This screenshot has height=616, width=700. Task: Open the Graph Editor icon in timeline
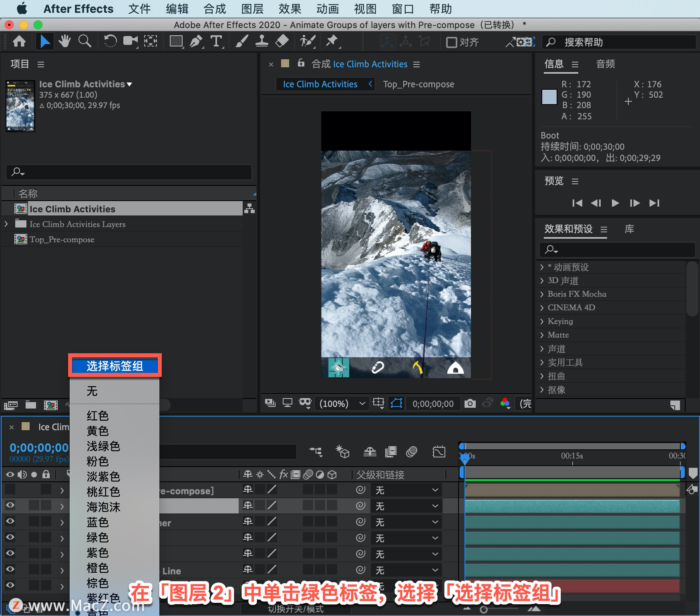(x=439, y=452)
